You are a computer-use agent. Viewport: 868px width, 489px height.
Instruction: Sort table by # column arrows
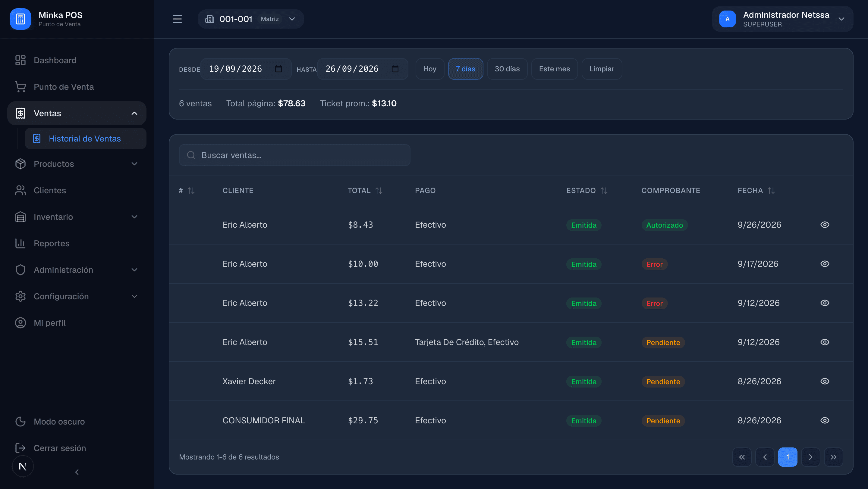[191, 191]
